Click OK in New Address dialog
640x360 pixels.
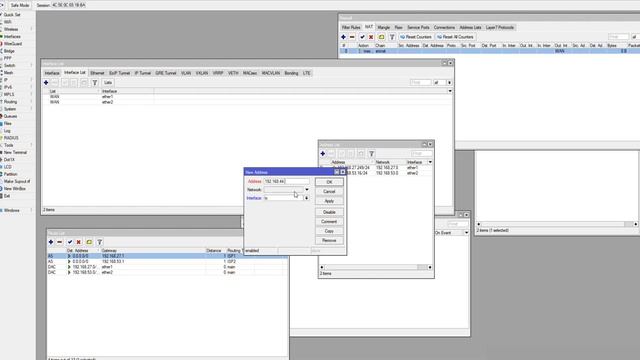click(x=329, y=182)
